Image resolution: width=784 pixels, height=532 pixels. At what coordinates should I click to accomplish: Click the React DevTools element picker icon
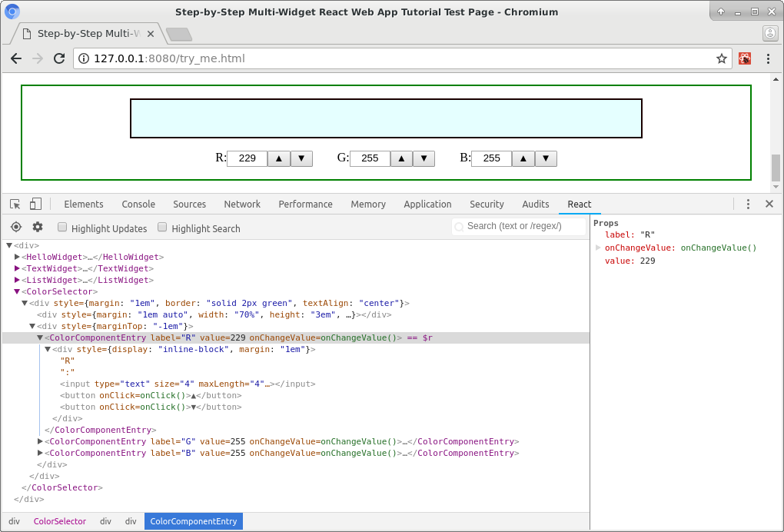click(15, 227)
